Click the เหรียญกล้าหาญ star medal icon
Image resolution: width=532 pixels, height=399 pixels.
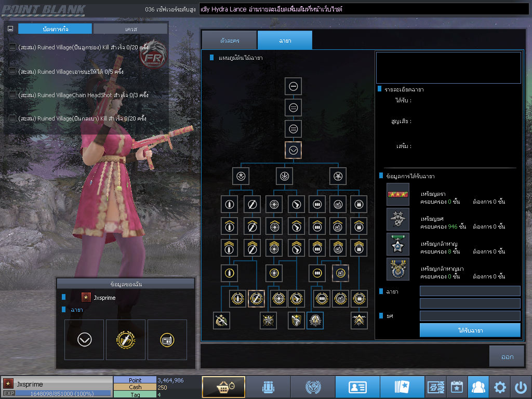397,244
